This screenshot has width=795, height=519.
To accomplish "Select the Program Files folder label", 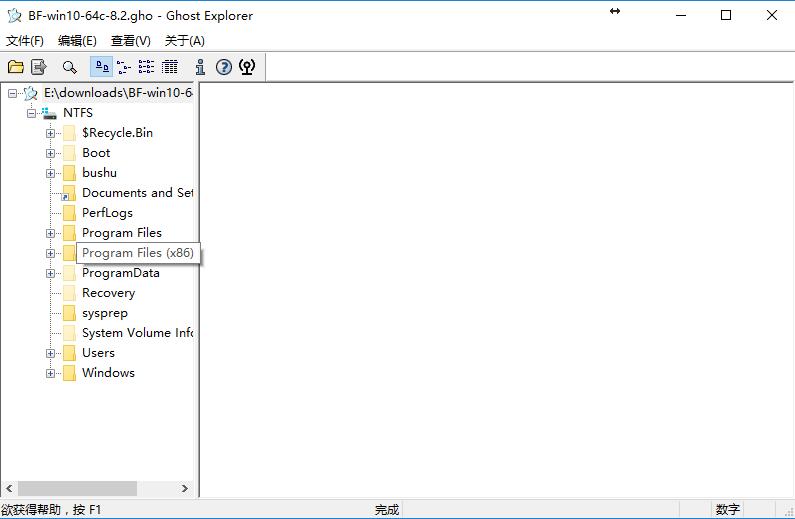I will (x=122, y=233).
